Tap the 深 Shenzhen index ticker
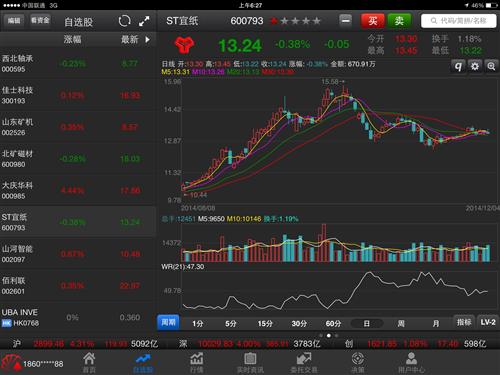Image resolution: width=500 pixels, height=375 pixels. (x=250, y=344)
